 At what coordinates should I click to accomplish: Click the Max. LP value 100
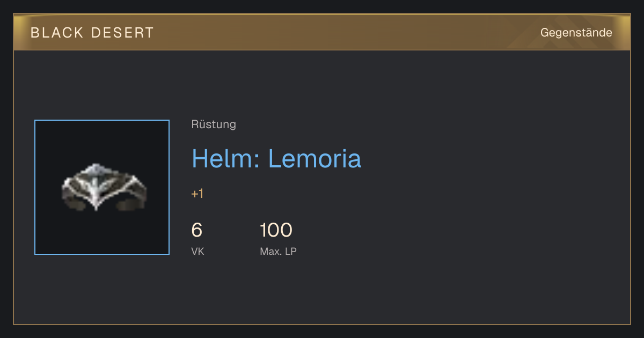[x=276, y=230]
